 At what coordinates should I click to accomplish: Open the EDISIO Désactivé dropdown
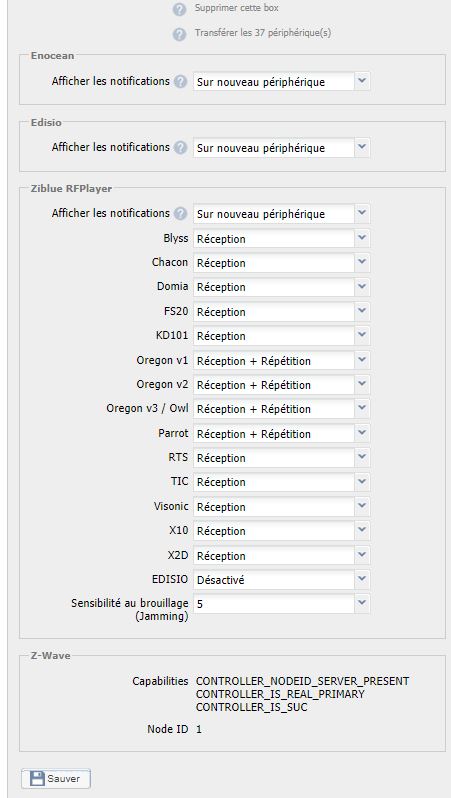281,580
